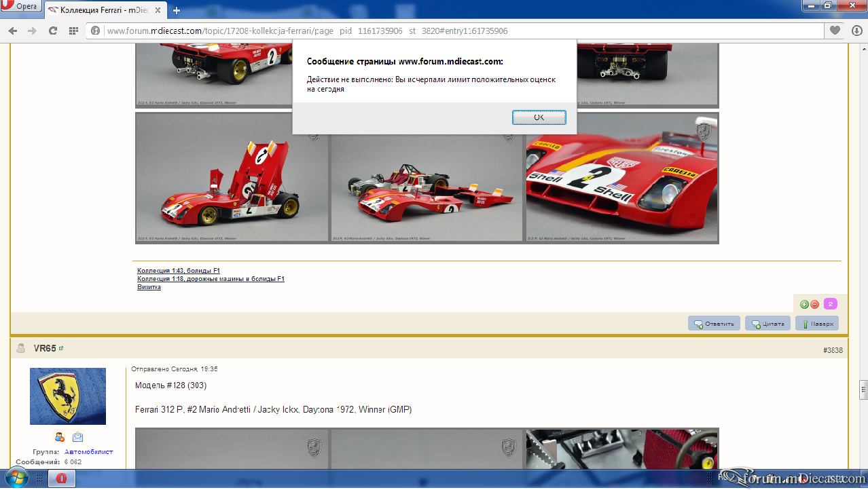Image resolution: width=868 pixels, height=490 pixels.
Task: Open the permalink for post #3838
Action: pyautogui.click(x=833, y=350)
